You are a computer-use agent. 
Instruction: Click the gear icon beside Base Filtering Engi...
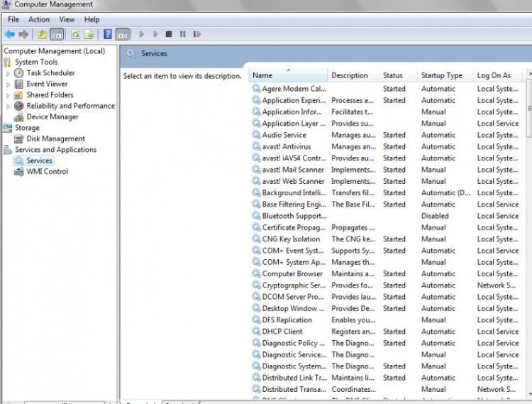pos(256,204)
